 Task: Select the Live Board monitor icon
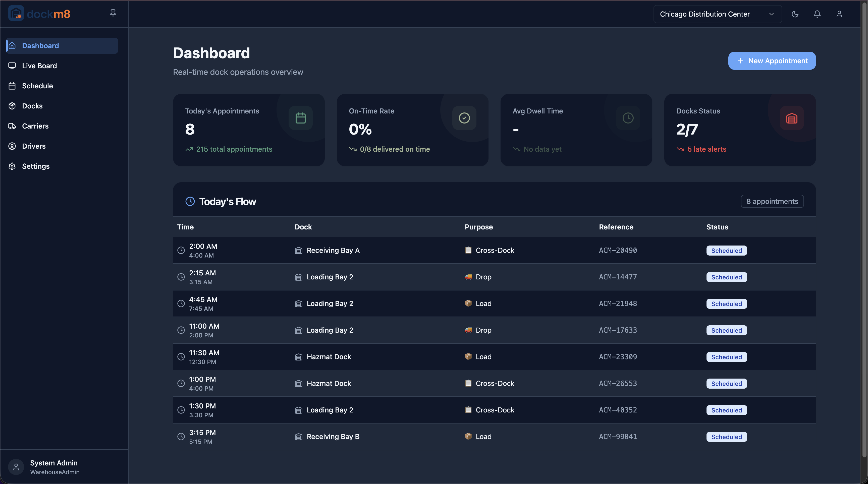pyautogui.click(x=12, y=66)
